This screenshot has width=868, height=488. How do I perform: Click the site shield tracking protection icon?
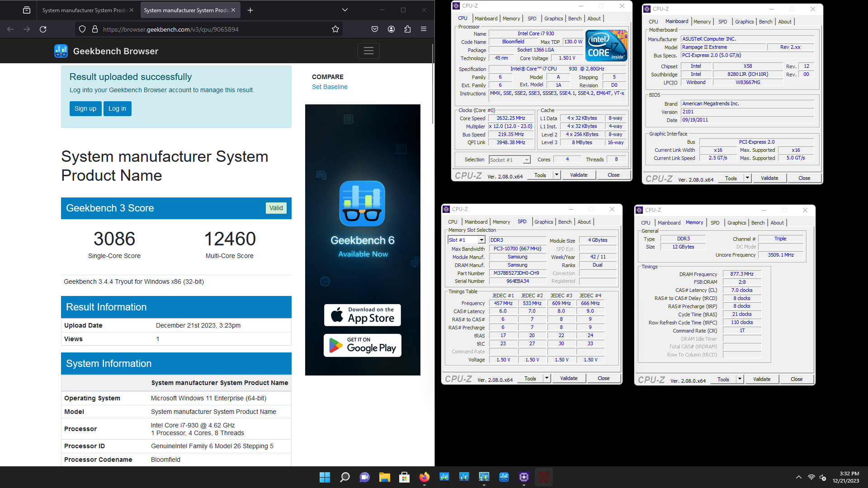coord(82,29)
